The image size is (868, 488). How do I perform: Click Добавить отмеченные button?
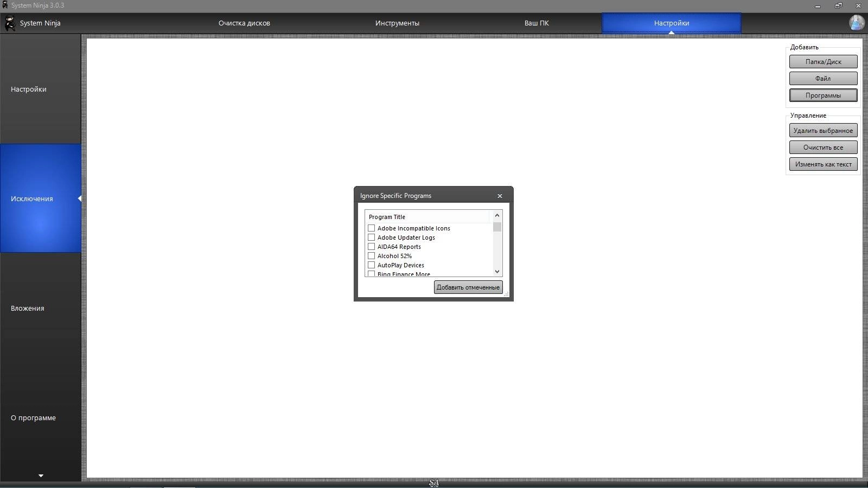[468, 287]
